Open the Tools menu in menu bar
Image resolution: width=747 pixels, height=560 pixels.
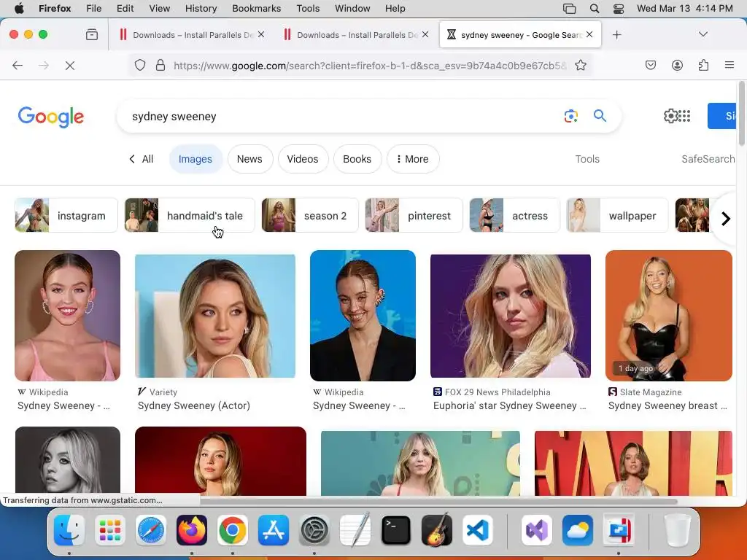click(308, 8)
